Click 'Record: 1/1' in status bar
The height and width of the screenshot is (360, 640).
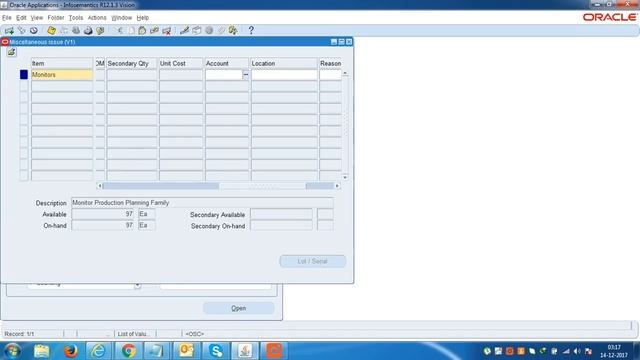tap(19, 334)
